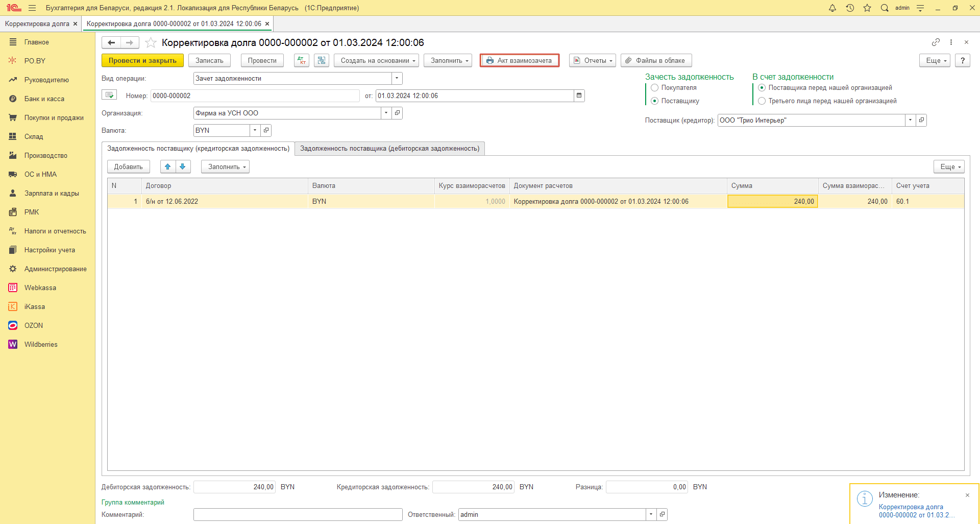This screenshot has width=980, height=524.
Task: Click Провести и закрыть button
Action: 142,60
